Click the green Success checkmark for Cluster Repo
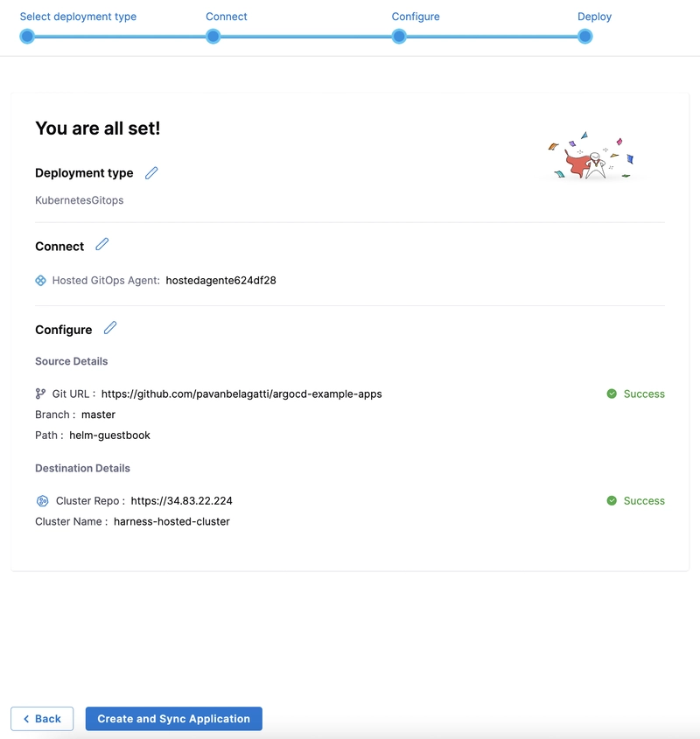700x739 pixels. (x=612, y=500)
